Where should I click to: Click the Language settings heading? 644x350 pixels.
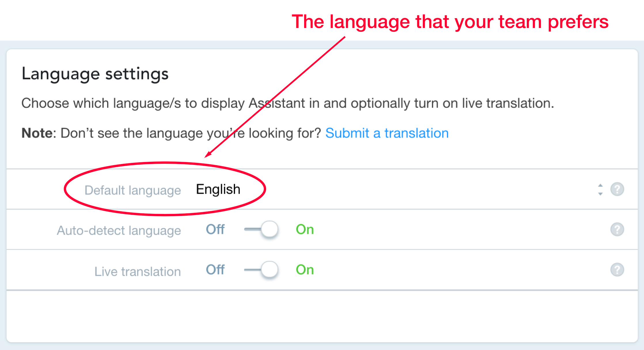(x=95, y=74)
